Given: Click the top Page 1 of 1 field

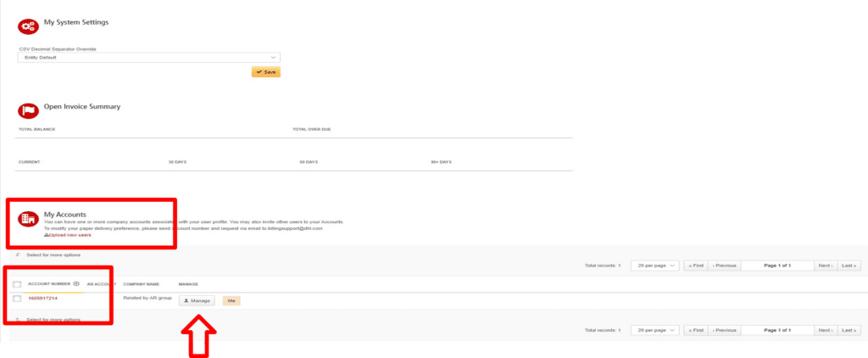Looking at the screenshot, I should pos(777,266).
